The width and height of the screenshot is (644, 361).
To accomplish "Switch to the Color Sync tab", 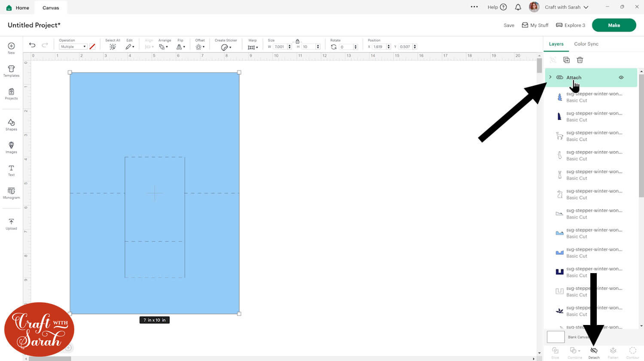I will click(x=586, y=44).
